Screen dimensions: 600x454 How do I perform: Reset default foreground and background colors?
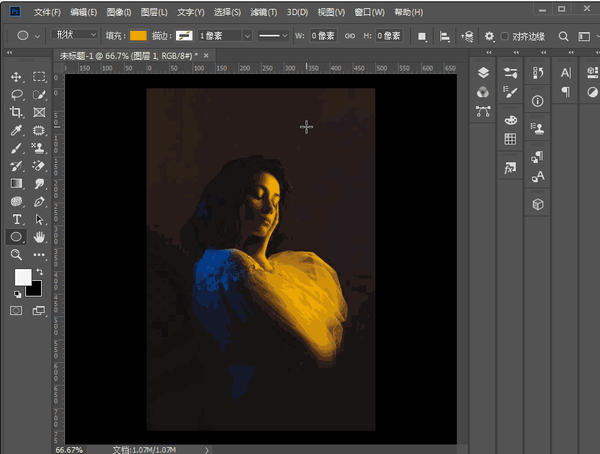pyautogui.click(x=17, y=294)
